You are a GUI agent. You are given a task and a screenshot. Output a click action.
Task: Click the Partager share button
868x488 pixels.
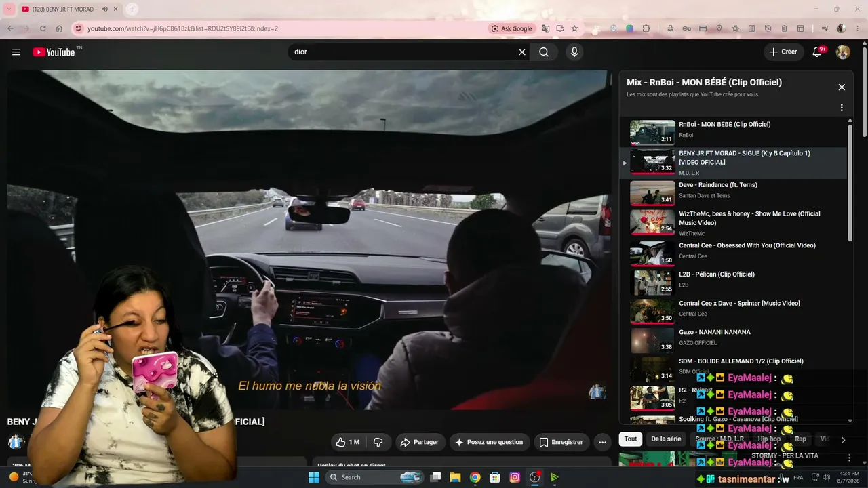coord(420,442)
